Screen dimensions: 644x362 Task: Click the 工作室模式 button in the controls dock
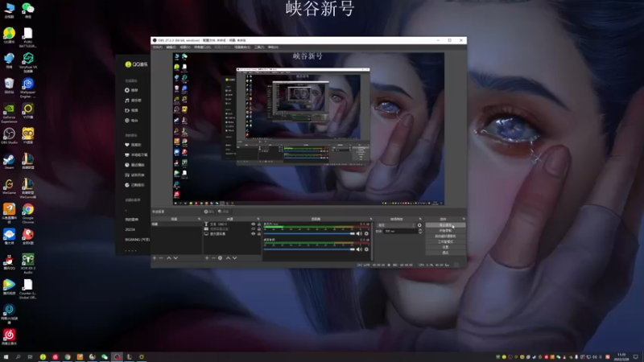445,242
